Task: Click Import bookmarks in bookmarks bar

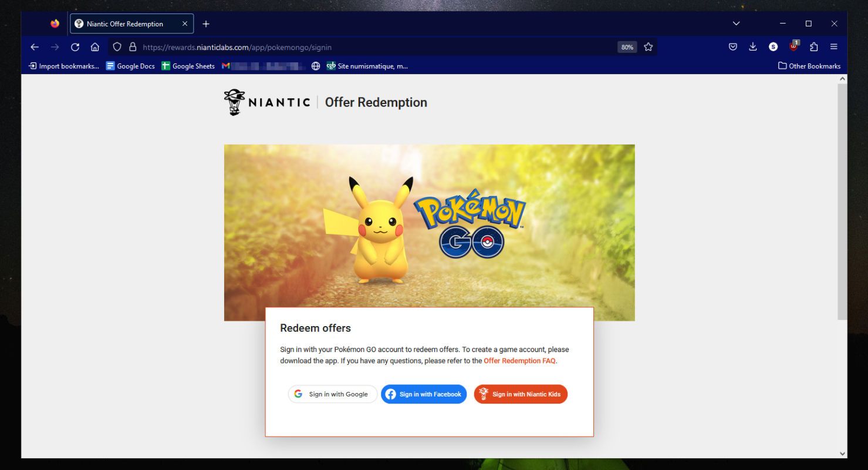Action: (x=64, y=66)
